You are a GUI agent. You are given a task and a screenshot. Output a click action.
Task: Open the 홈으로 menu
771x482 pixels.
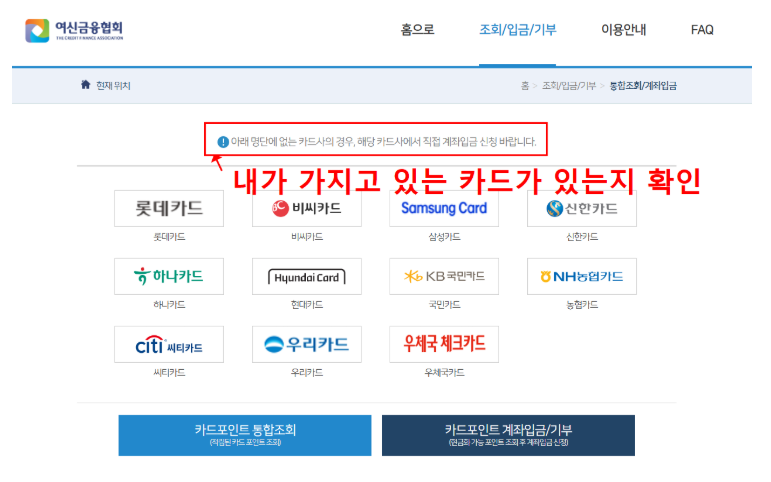click(417, 30)
